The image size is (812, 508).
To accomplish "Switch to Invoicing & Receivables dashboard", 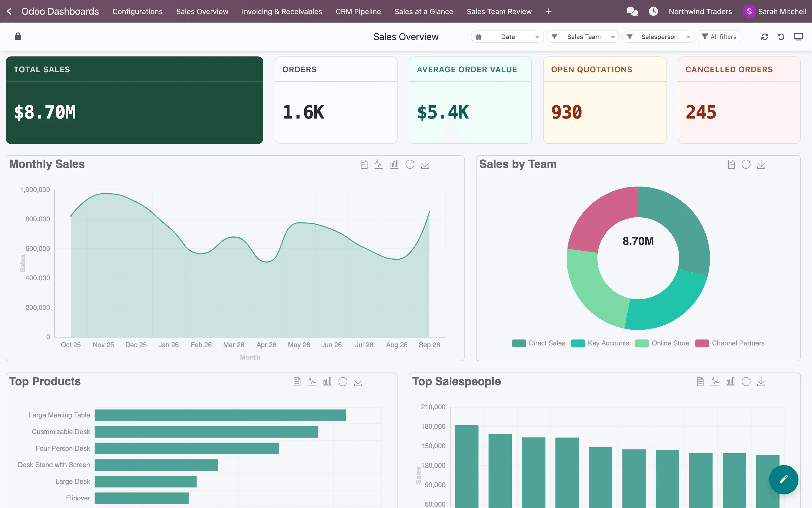I will [282, 11].
